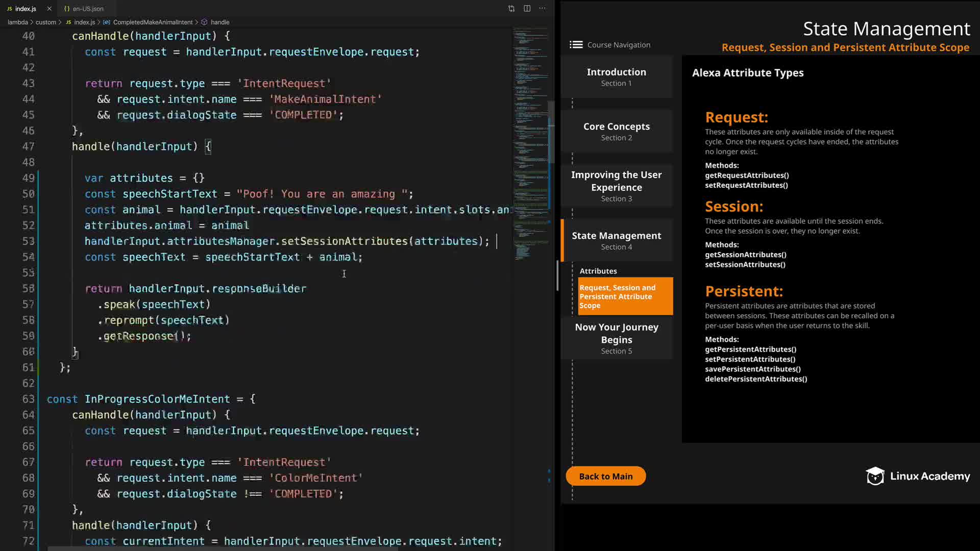This screenshot has height=551, width=980.
Task: Click the Course Navigation list icon
Action: coord(576,45)
